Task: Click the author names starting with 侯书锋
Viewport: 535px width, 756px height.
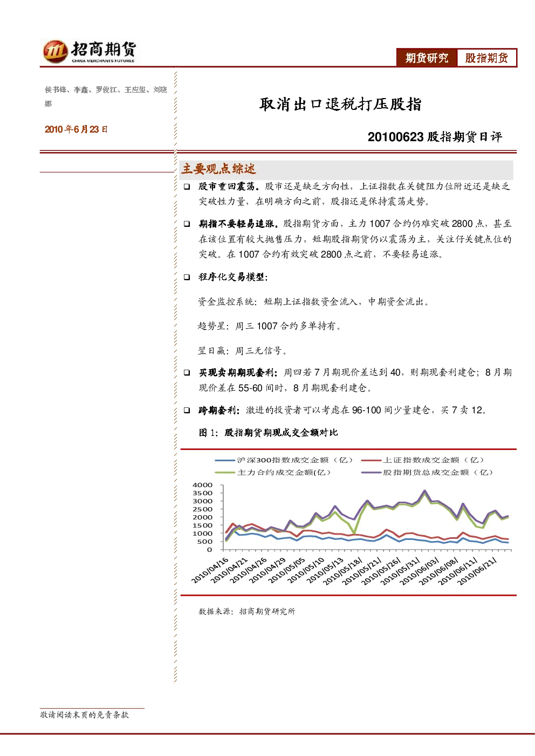Action: click(106, 96)
